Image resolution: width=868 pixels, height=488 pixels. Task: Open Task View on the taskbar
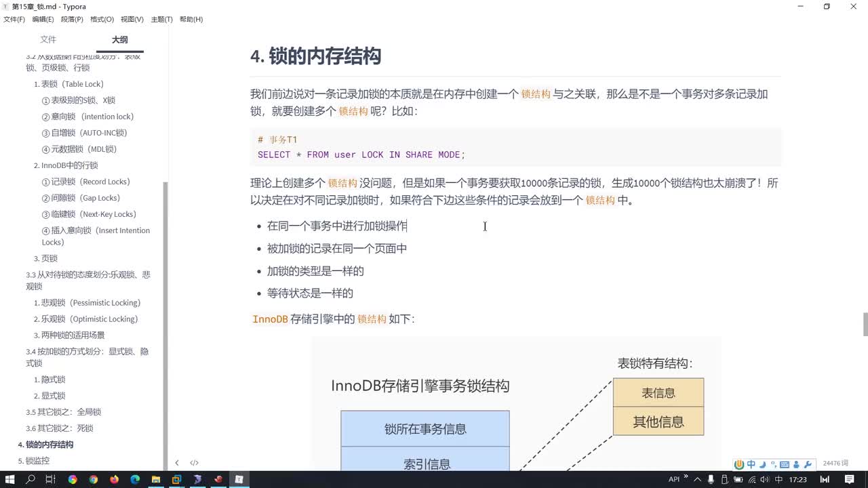51,479
